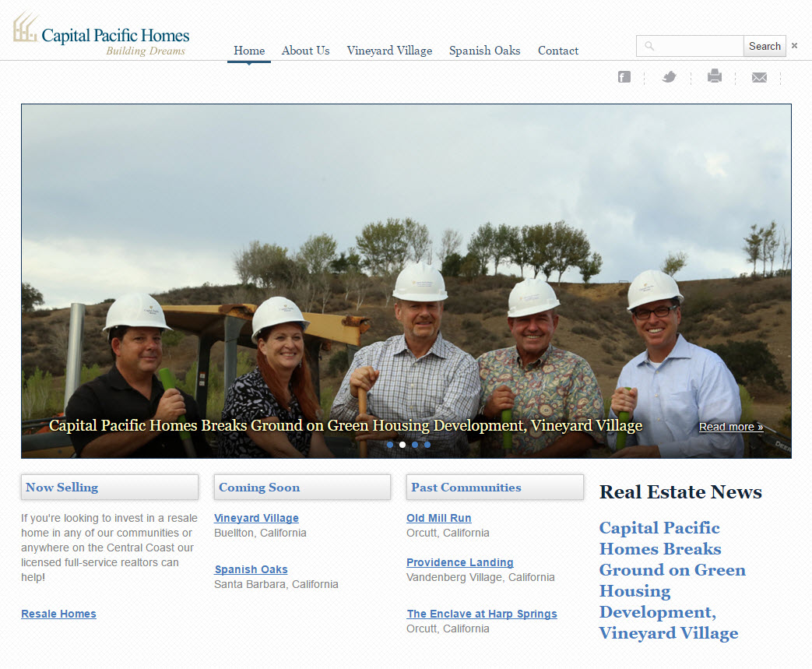Click the Santa Barbara, California text
The height and width of the screenshot is (669, 812).
pyautogui.click(x=276, y=585)
